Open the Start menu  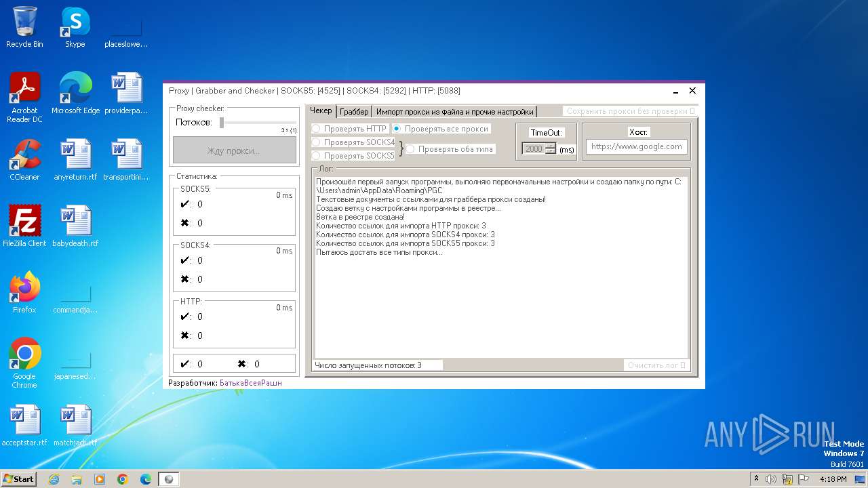click(19, 479)
